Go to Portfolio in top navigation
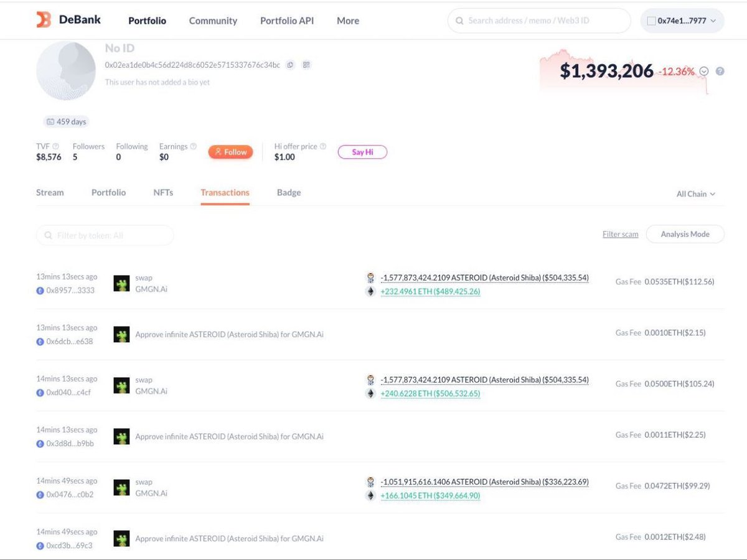 click(147, 21)
